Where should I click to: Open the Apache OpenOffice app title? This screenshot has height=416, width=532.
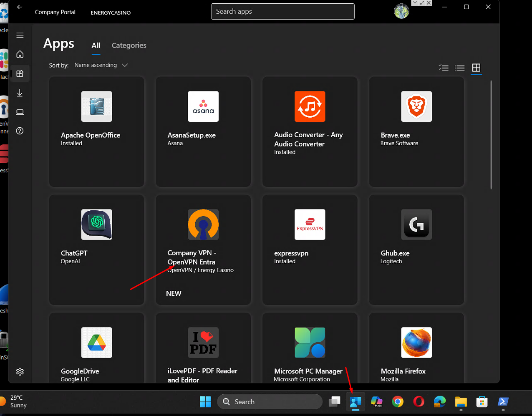click(91, 135)
